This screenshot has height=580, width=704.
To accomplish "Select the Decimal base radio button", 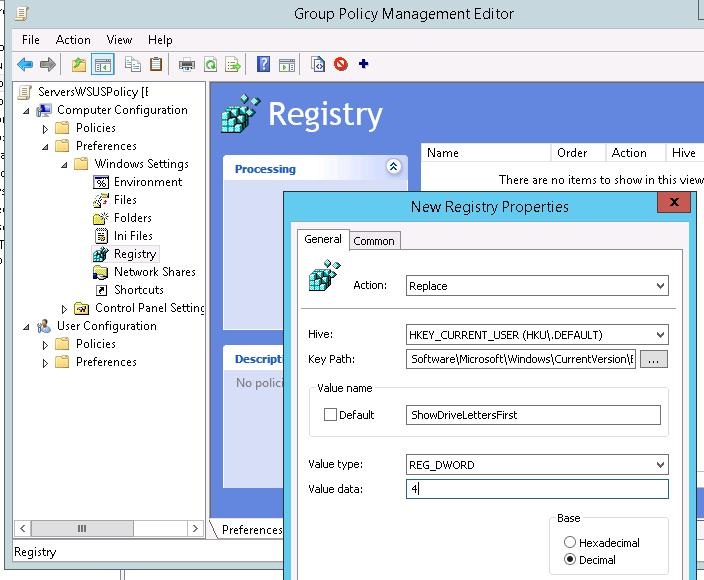I will [x=570, y=559].
